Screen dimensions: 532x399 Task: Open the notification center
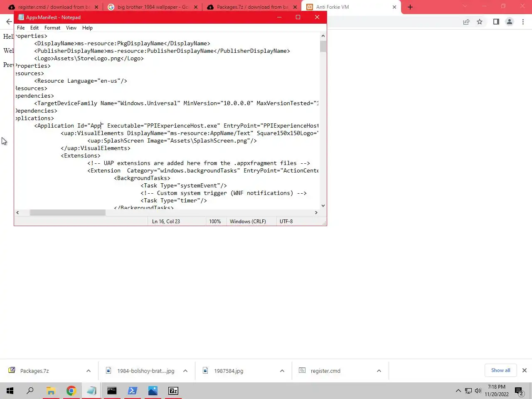point(519,391)
